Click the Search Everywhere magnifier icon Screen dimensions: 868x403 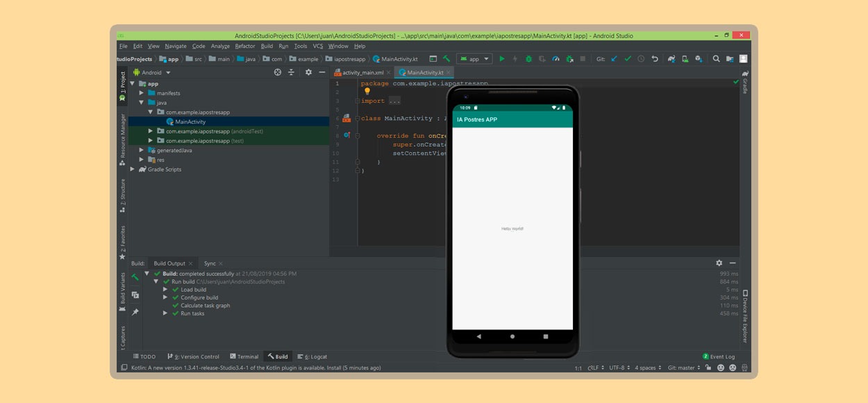[716, 59]
